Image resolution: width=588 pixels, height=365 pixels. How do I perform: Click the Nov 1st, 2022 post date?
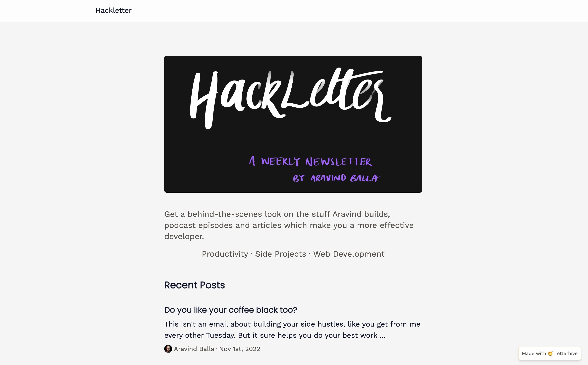click(x=240, y=349)
